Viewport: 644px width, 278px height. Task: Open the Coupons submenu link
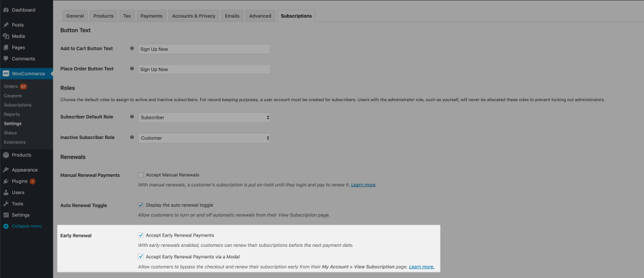[x=14, y=96]
